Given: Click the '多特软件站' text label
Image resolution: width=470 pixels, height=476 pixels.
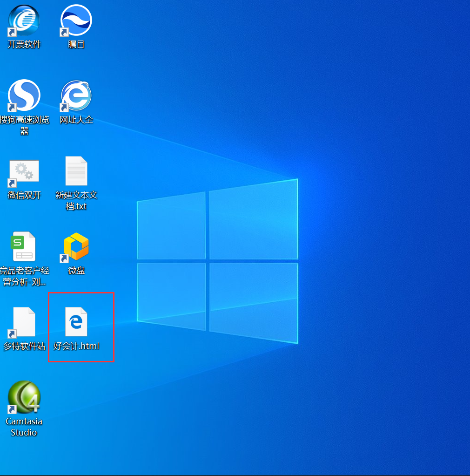Looking at the screenshot, I should click(x=24, y=346).
